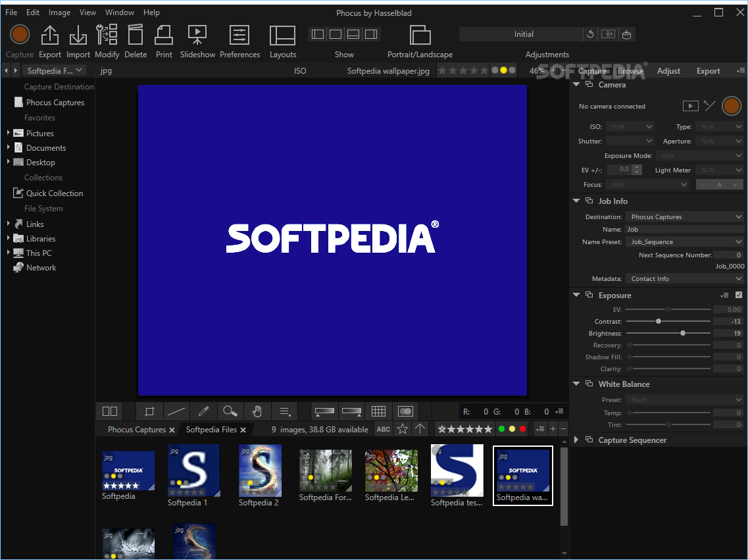Open the Softpedia F... folder dropdown

[x=55, y=70]
